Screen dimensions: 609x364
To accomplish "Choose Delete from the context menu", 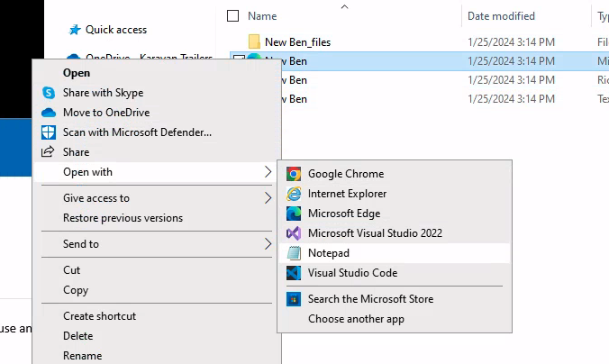I will click(x=78, y=336).
